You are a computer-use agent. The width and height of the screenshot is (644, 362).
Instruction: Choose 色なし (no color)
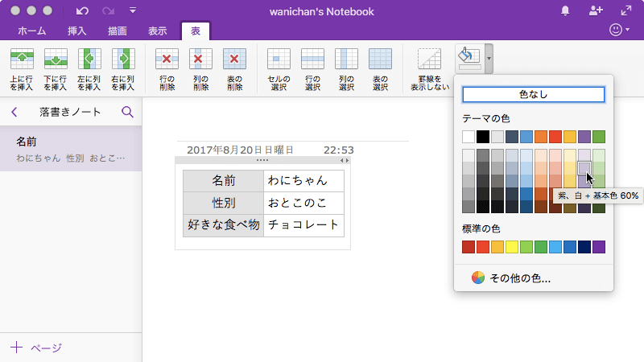[534, 94]
